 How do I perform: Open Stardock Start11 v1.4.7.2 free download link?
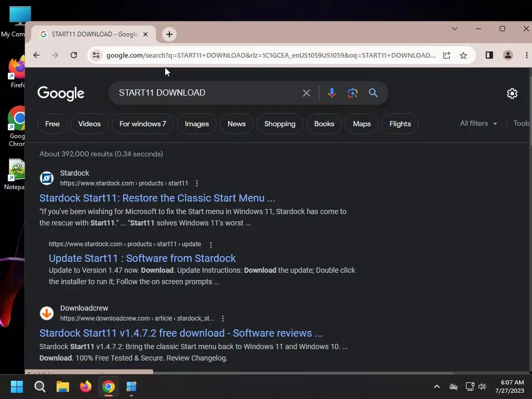point(181,333)
